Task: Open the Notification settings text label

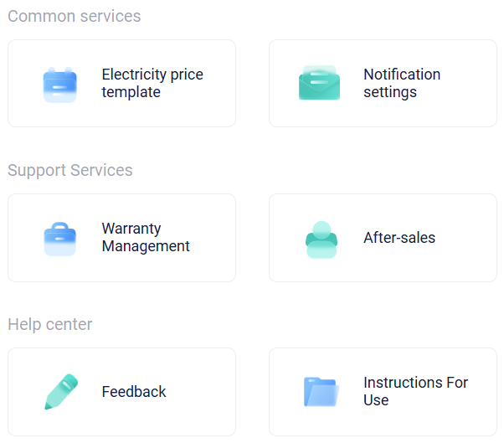Action: pyautogui.click(x=402, y=83)
